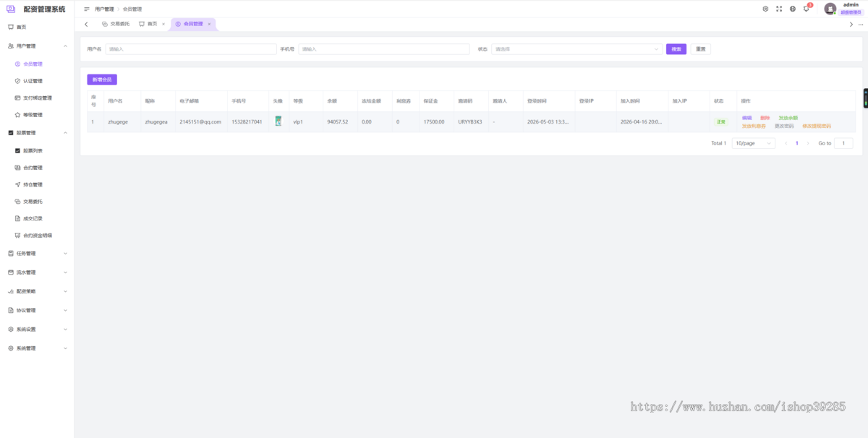This screenshot has width=868, height=438.
Task: Click the red 删除 link for zhugege
Action: [x=765, y=118]
